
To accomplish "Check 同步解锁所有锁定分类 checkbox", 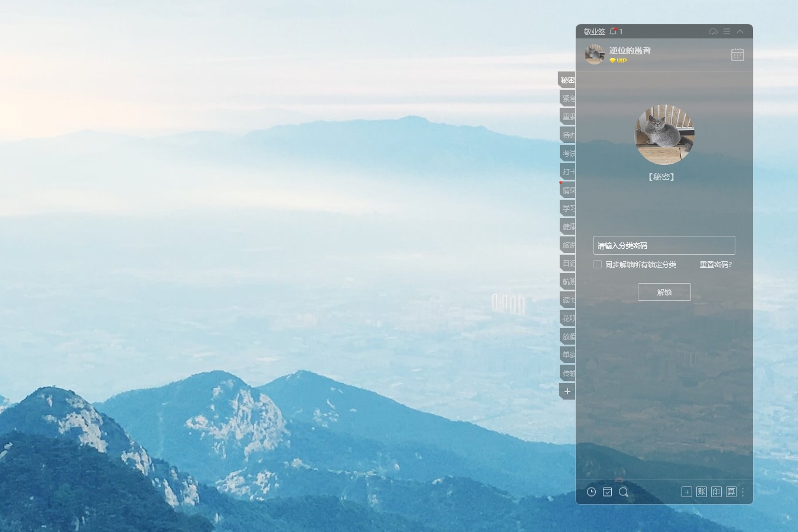I will pyautogui.click(x=598, y=264).
